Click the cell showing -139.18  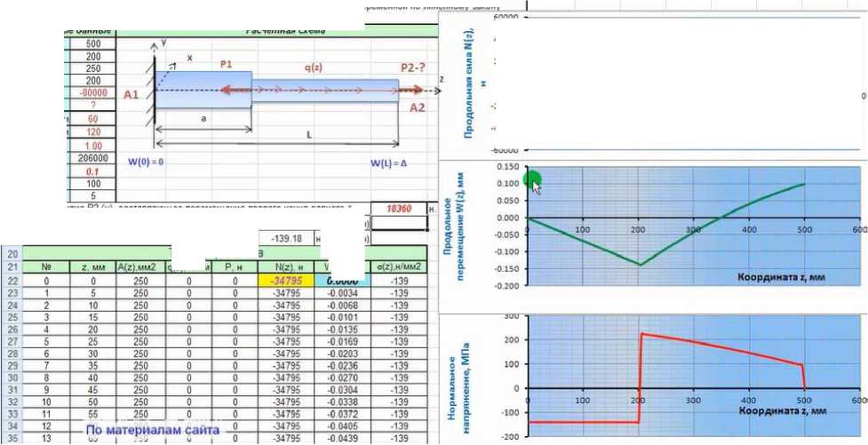(286, 239)
